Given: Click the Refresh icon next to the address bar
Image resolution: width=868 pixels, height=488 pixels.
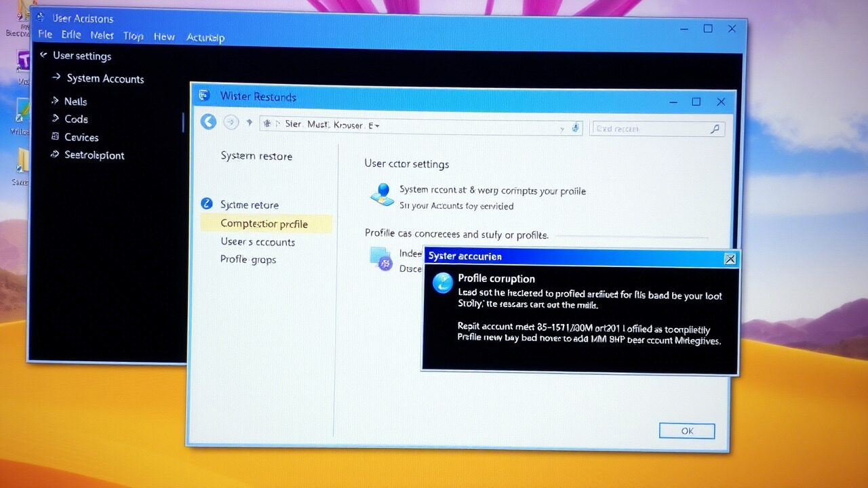Looking at the screenshot, I should click(x=574, y=127).
